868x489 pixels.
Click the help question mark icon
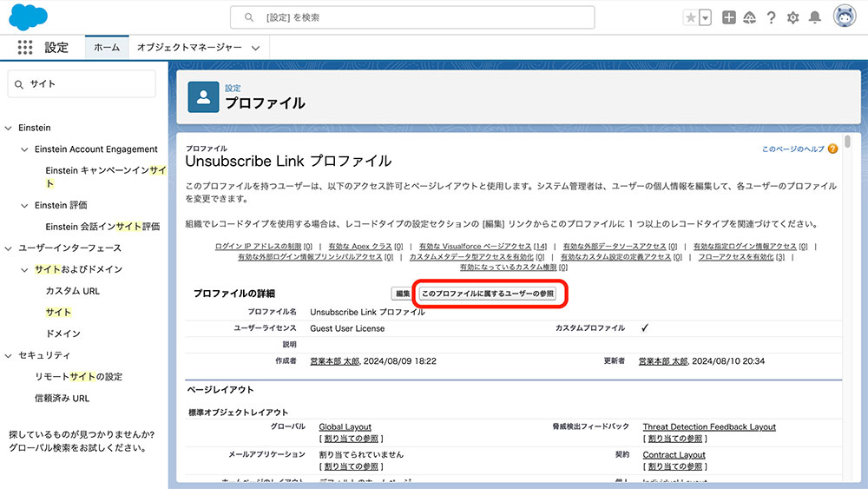(x=771, y=17)
